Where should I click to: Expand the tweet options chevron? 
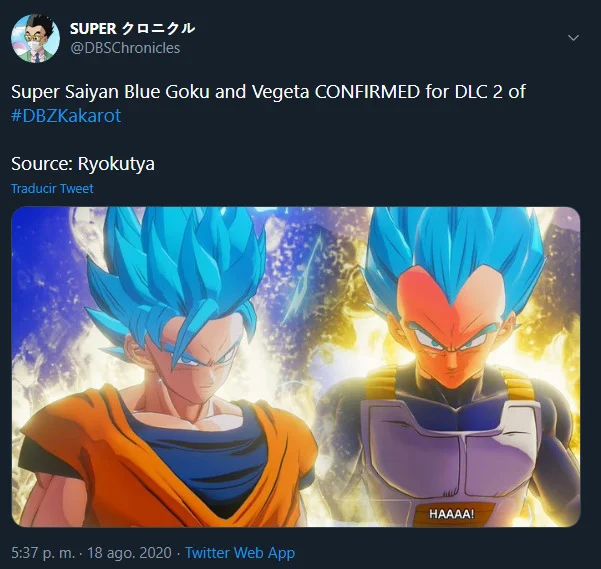[573, 38]
